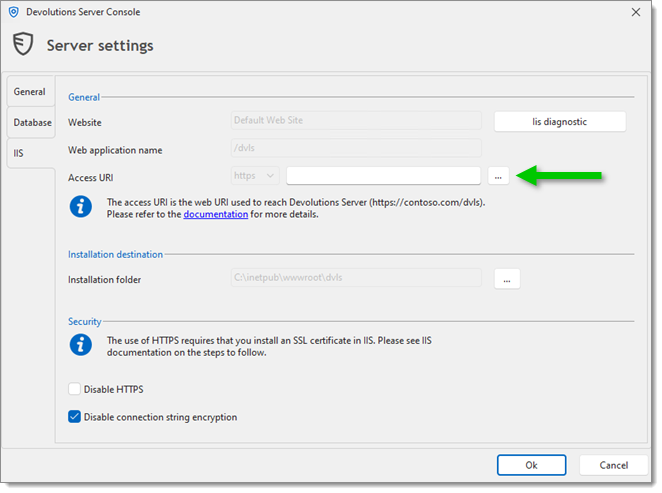Open the documentation link
The image size is (662, 493).
[x=216, y=214]
